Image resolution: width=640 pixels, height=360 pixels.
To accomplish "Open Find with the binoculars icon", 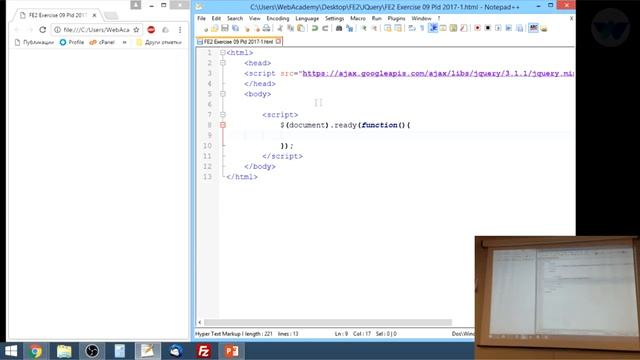I will pos(339,28).
